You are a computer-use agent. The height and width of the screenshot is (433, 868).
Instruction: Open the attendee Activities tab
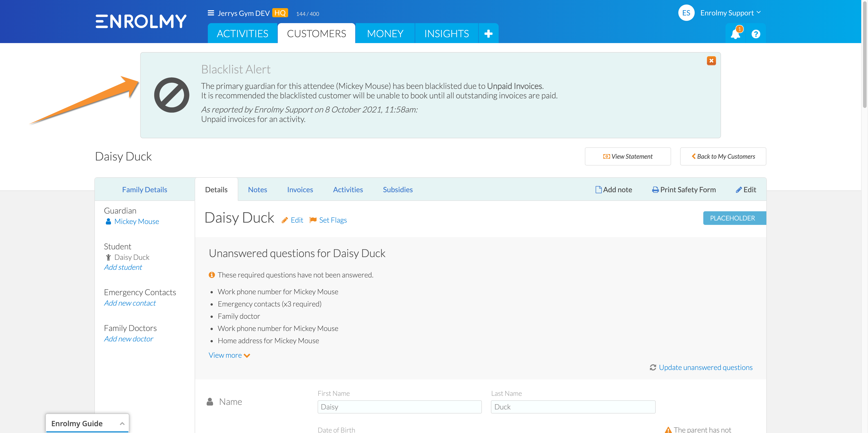[348, 190]
